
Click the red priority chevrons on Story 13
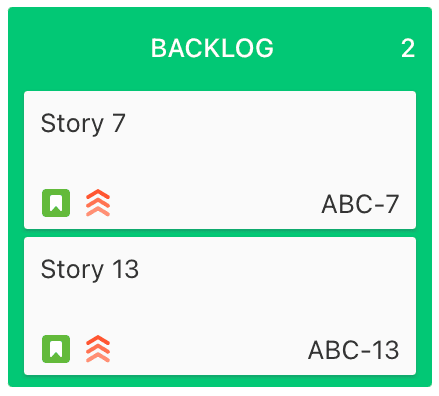tap(98, 349)
